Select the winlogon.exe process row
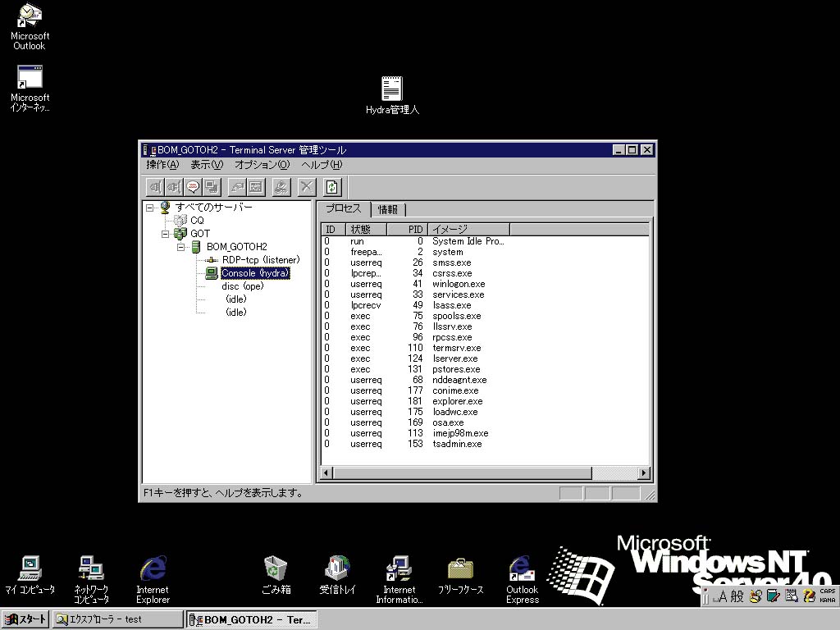This screenshot has width=840, height=630. click(486, 284)
